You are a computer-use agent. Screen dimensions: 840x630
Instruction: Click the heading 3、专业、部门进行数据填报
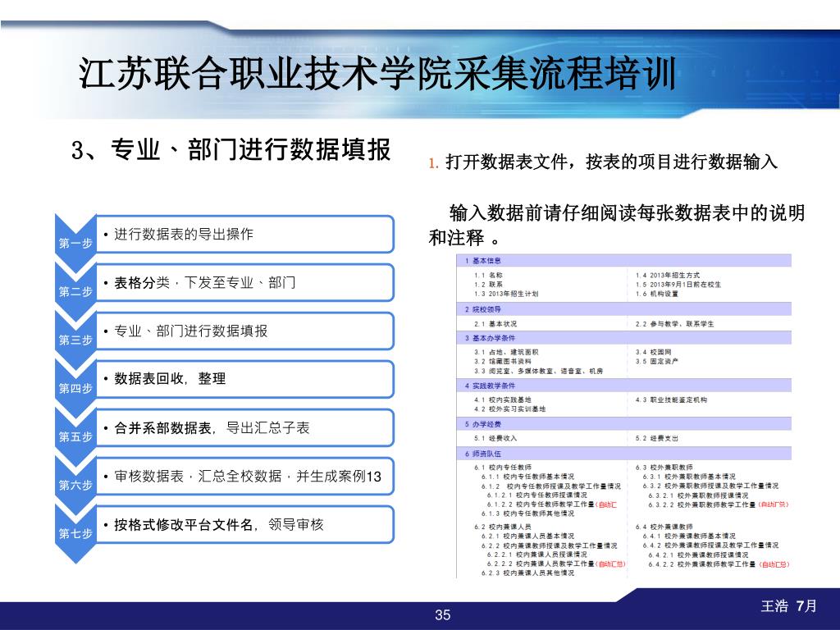point(231,149)
